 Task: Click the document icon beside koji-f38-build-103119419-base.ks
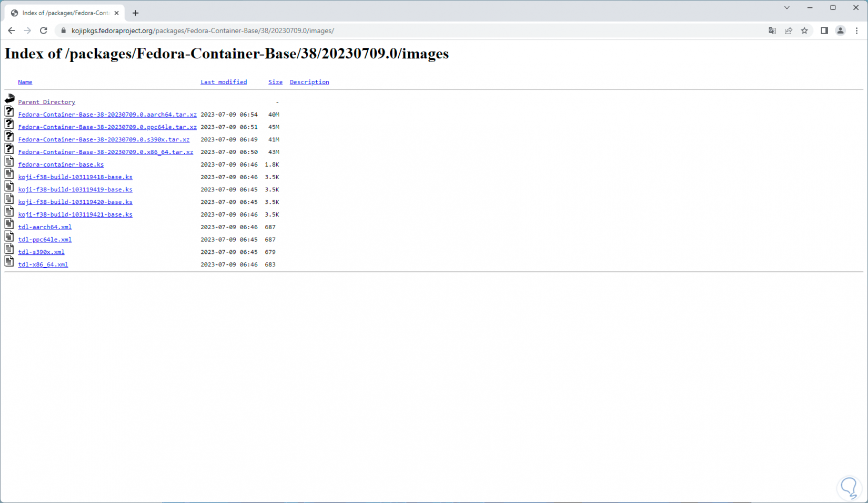9,186
